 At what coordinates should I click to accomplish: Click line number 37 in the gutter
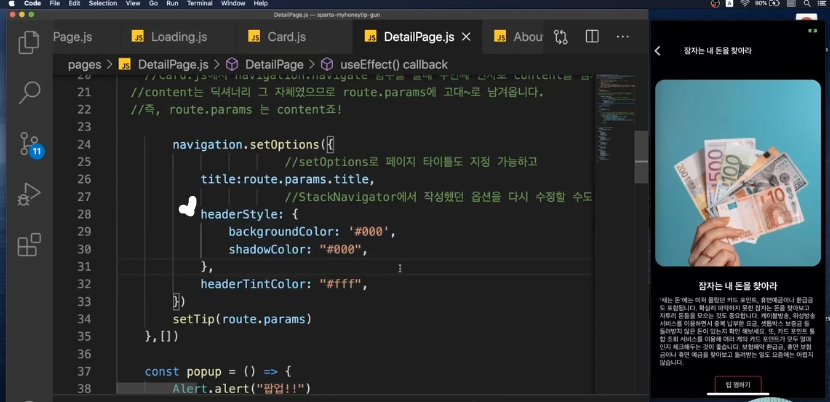[x=84, y=372]
